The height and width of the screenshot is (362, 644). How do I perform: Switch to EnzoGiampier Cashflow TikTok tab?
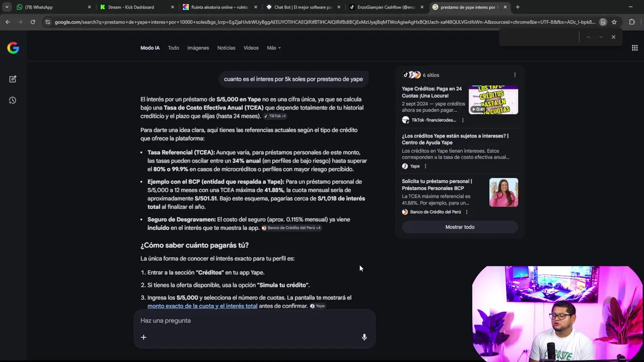385,7
